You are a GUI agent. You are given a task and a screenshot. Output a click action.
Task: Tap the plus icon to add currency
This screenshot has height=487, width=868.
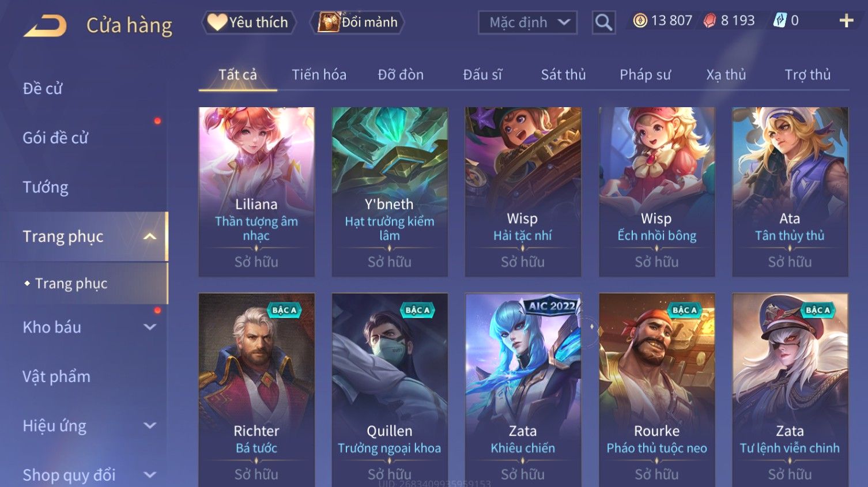click(846, 21)
